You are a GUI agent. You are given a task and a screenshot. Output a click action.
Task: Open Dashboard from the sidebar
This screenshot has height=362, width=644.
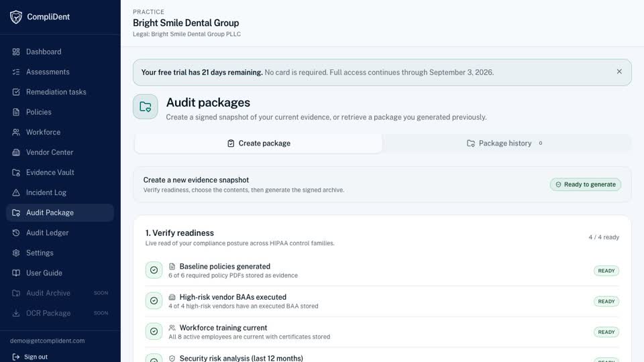coord(60,52)
